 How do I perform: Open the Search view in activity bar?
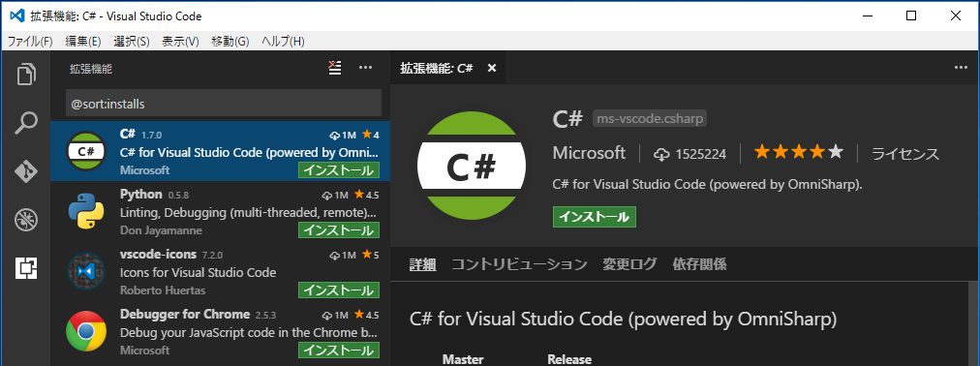25,123
